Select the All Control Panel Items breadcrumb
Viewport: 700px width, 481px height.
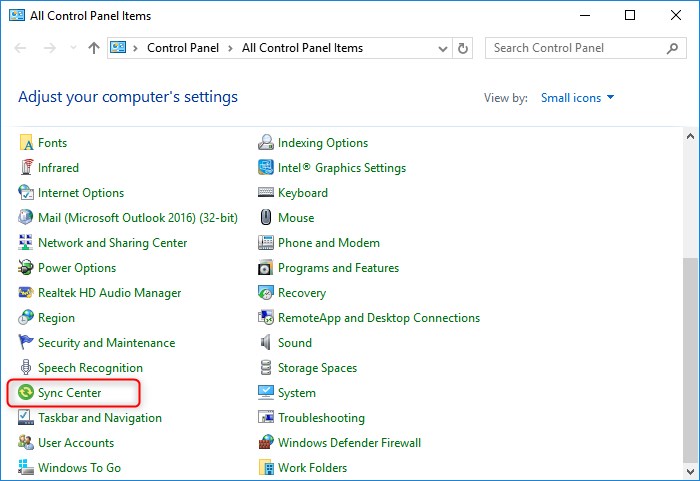(302, 48)
